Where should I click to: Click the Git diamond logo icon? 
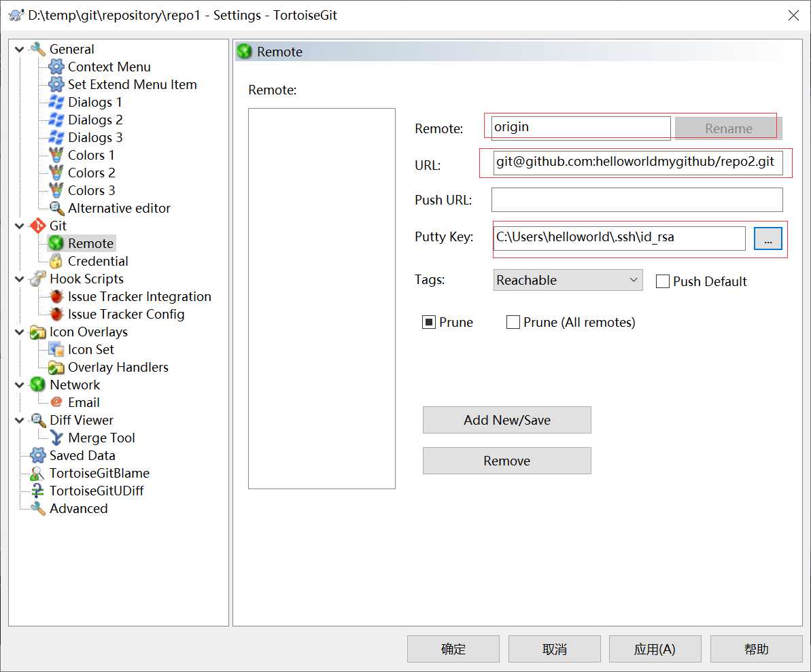click(x=38, y=226)
